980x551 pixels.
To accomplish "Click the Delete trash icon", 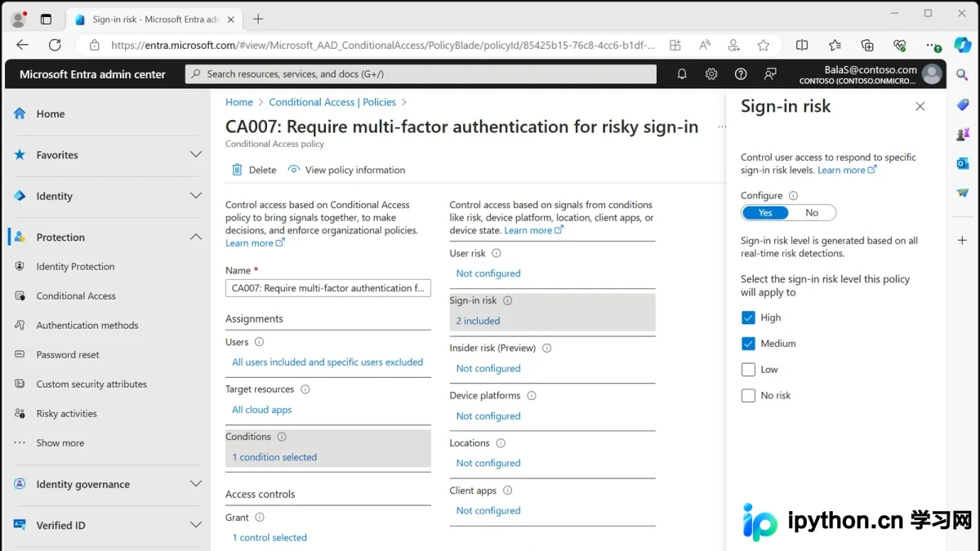I will click(x=237, y=170).
